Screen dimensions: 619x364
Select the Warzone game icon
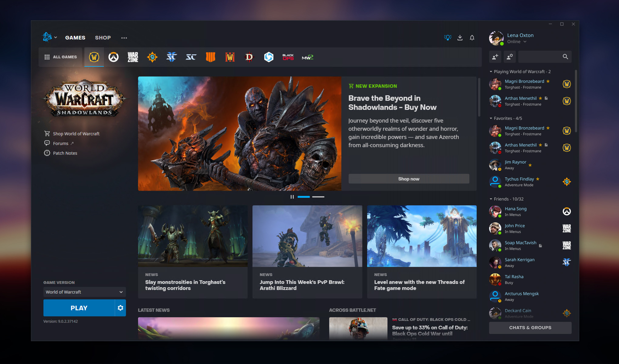tap(133, 57)
